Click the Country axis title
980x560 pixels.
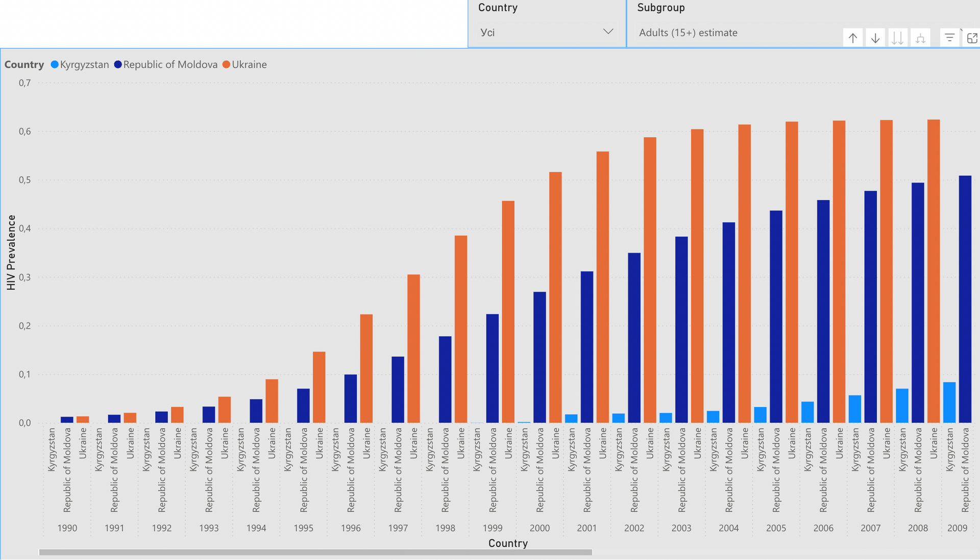click(508, 543)
